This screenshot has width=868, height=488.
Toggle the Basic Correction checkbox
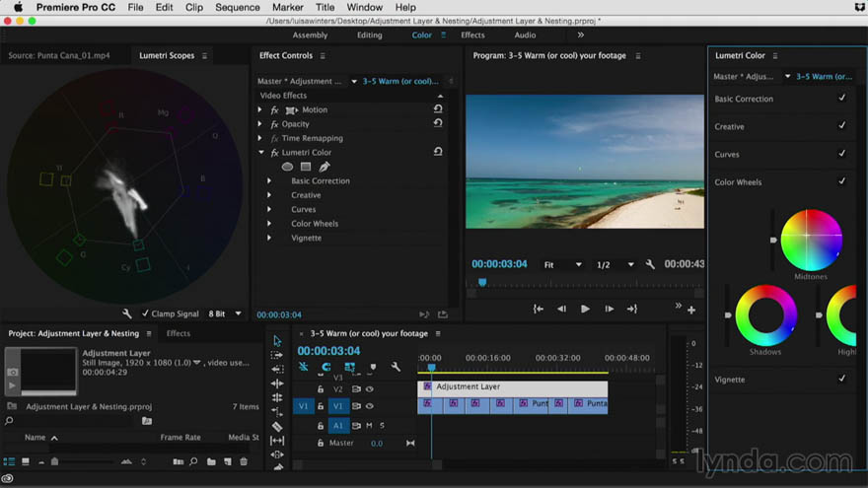842,98
